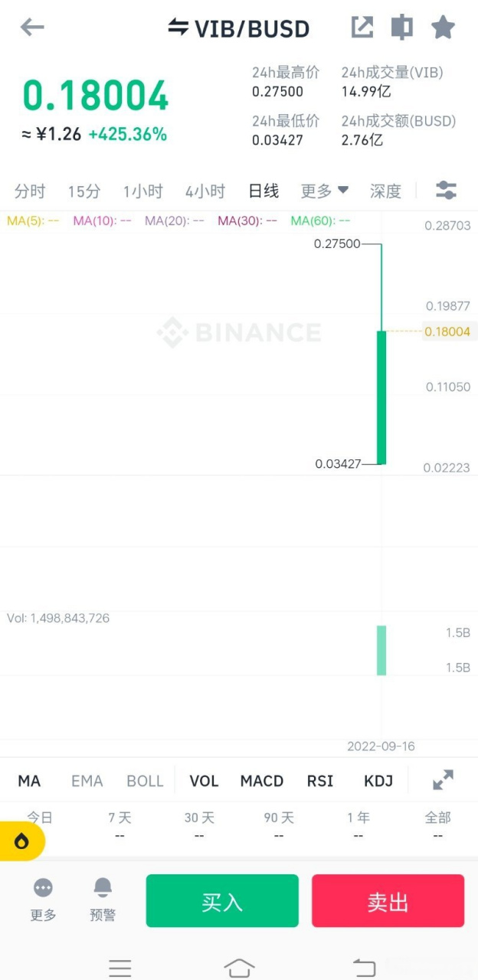Tap the 更多 three-dots icon
Image resolution: width=478 pixels, height=980 pixels.
point(43,887)
